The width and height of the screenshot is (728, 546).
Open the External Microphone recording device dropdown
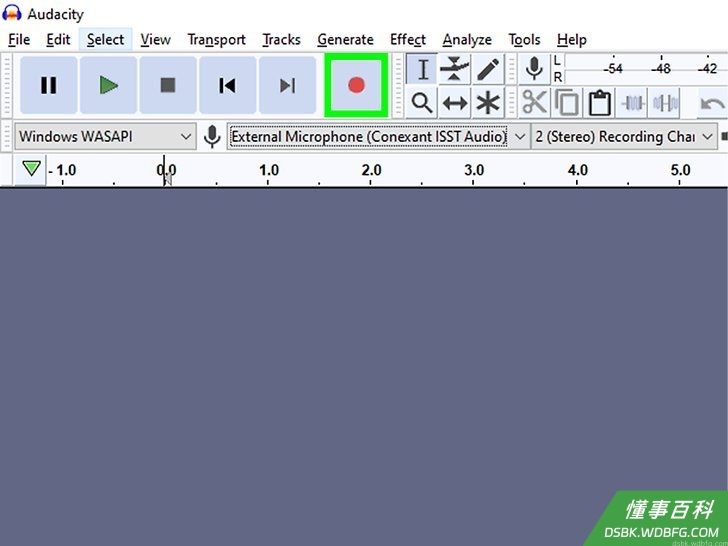[378, 136]
